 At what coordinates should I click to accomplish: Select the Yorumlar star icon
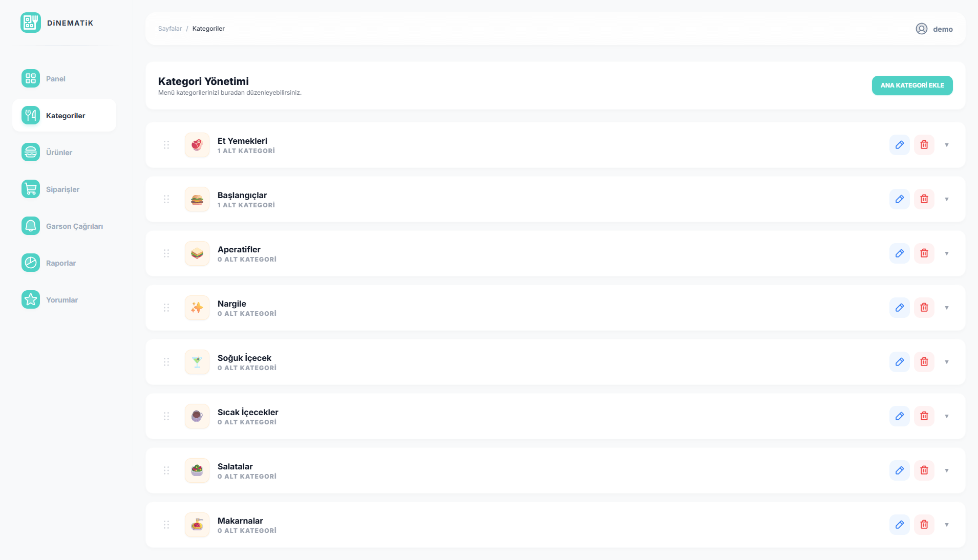point(30,299)
